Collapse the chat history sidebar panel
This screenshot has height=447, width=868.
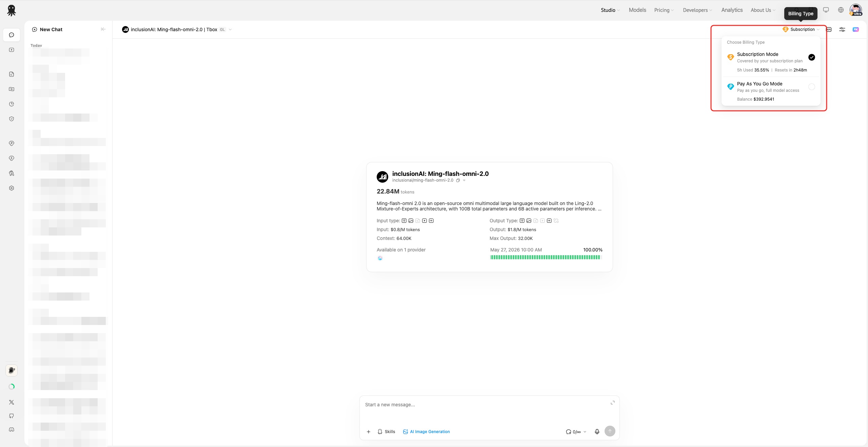pyautogui.click(x=103, y=29)
